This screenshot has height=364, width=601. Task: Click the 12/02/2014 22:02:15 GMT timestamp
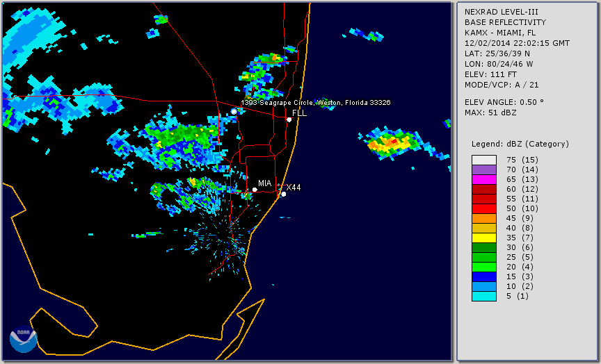[517, 43]
